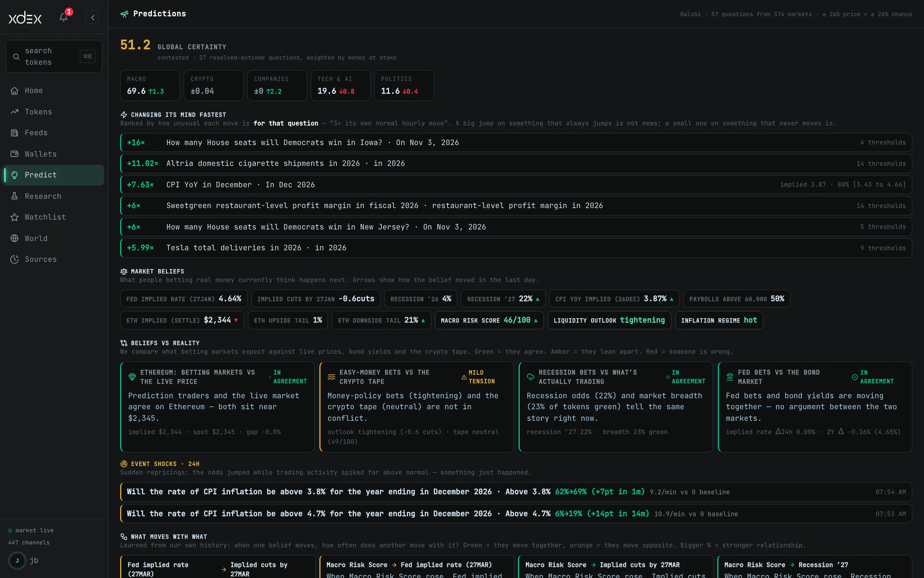Open the Research page
This screenshot has width=924, height=578.
pos(54,196)
